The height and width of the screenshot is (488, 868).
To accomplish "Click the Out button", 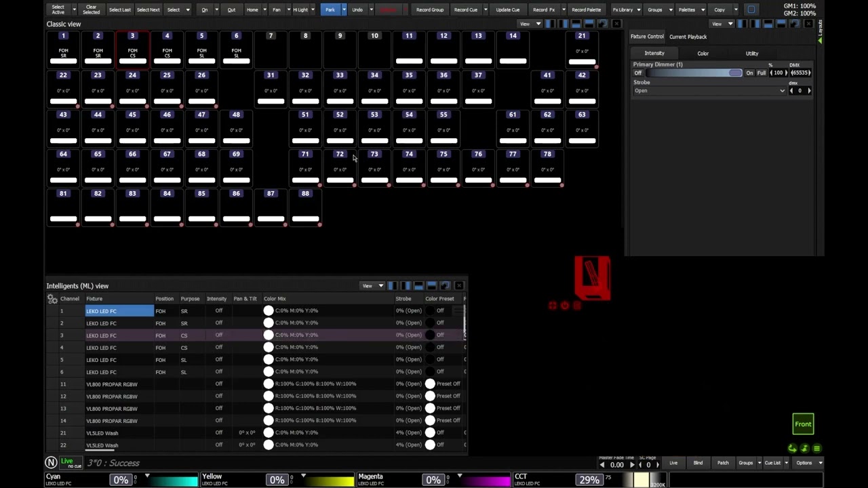I will 231,9.
